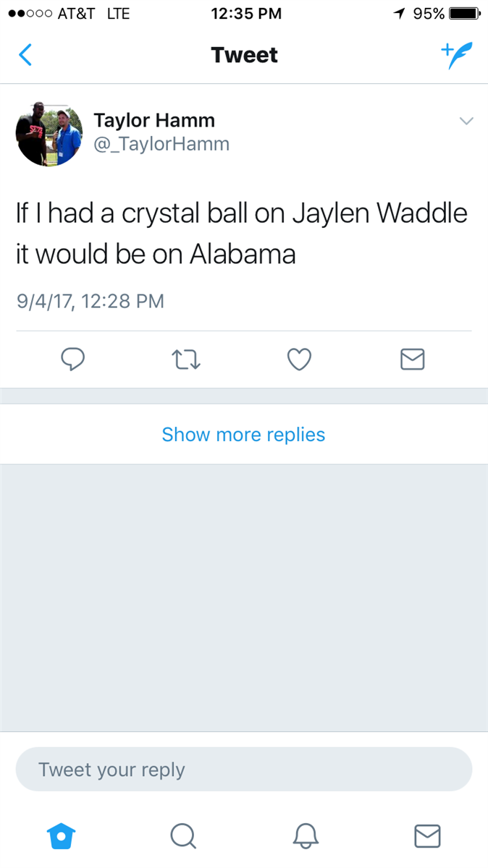Tap the battery indicator in the status bar
The image size is (488, 868).
pos(464,14)
